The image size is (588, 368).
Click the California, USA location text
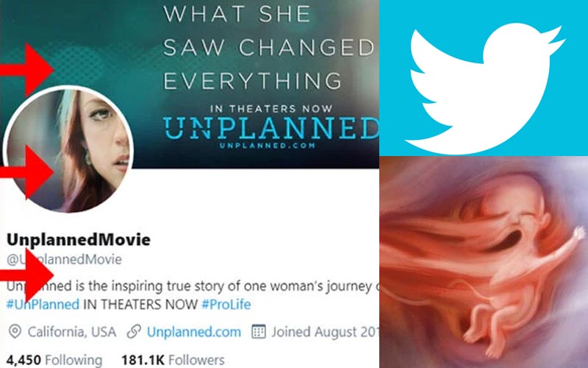point(72,332)
